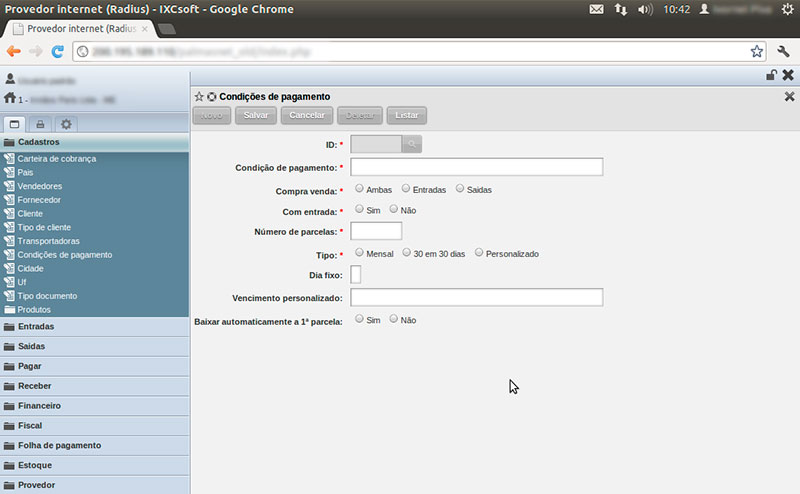This screenshot has width=800, height=494.
Task: Favorite Condições de pagamento with star icon
Action: [199, 96]
